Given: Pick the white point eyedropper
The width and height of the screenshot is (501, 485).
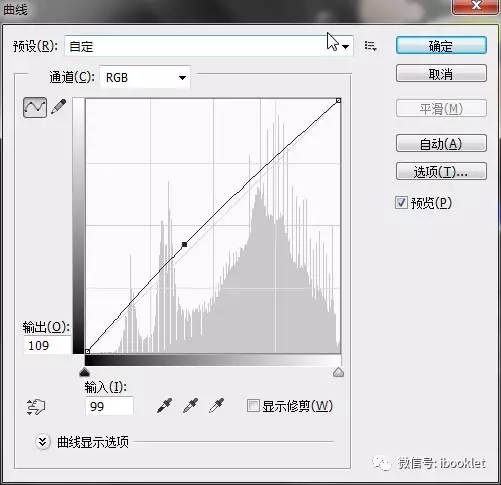Looking at the screenshot, I should pos(216,406).
